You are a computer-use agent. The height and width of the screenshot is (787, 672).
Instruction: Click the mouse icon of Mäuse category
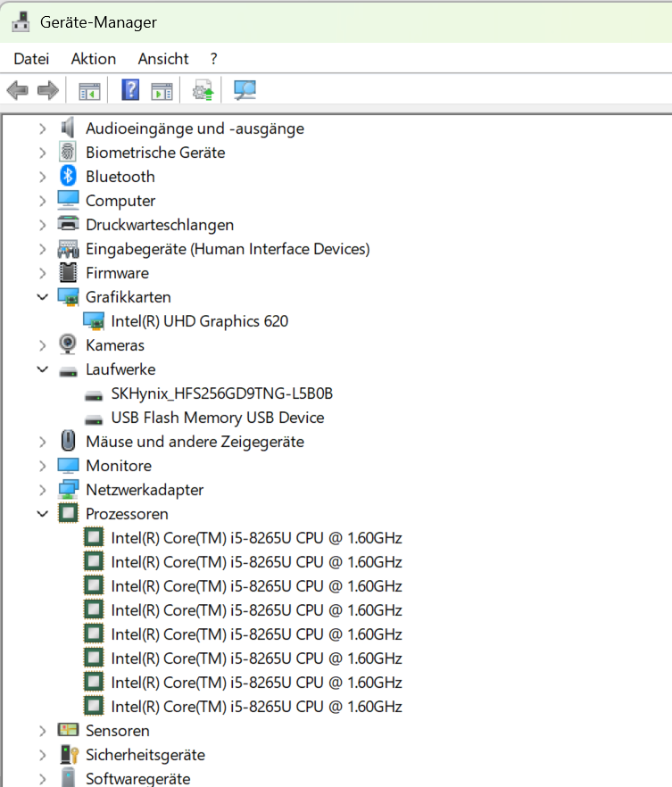tap(68, 441)
